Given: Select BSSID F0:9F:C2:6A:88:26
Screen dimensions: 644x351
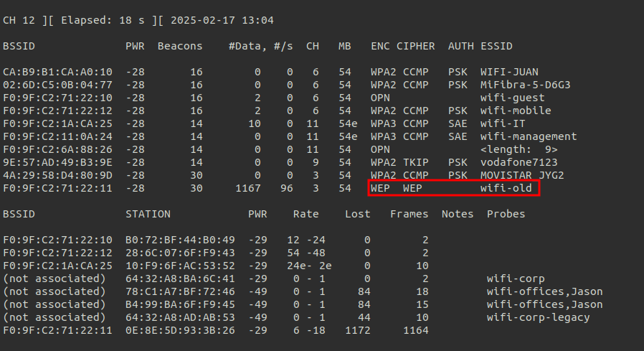Looking at the screenshot, I should tap(57, 149).
